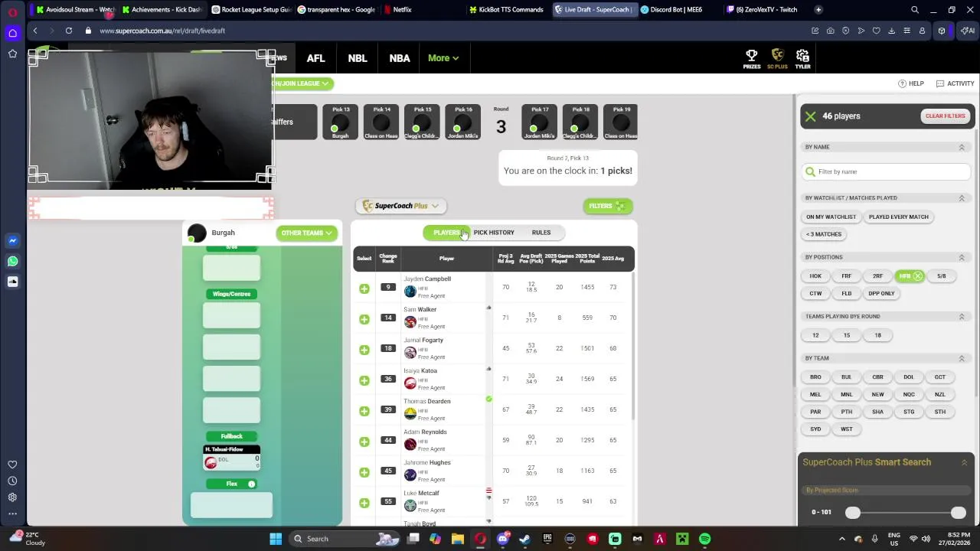Image resolution: width=980 pixels, height=551 pixels.
Task: Add Jamal Fogarty with the green plus
Action: click(364, 350)
